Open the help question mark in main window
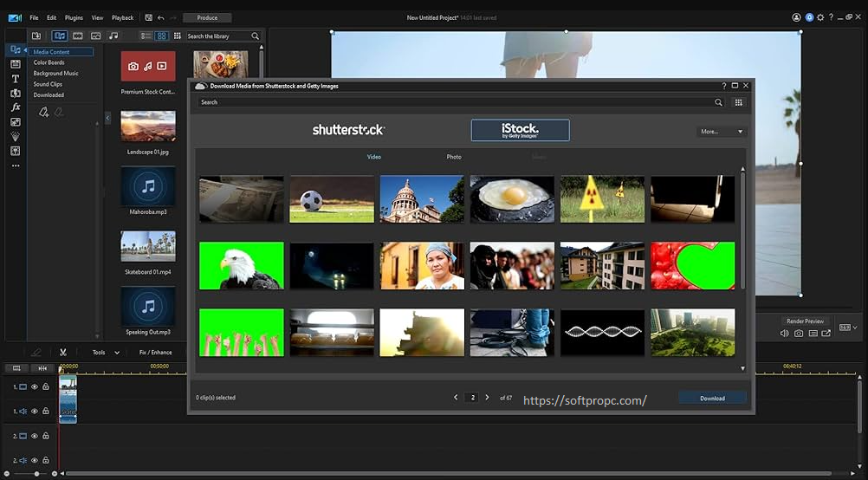Image resolution: width=868 pixels, height=480 pixels. coord(831,17)
